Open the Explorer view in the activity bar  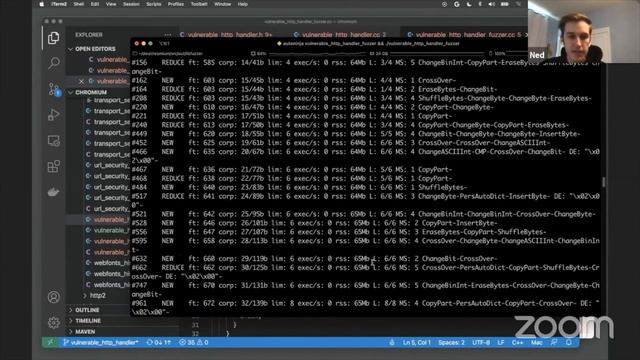(53, 38)
